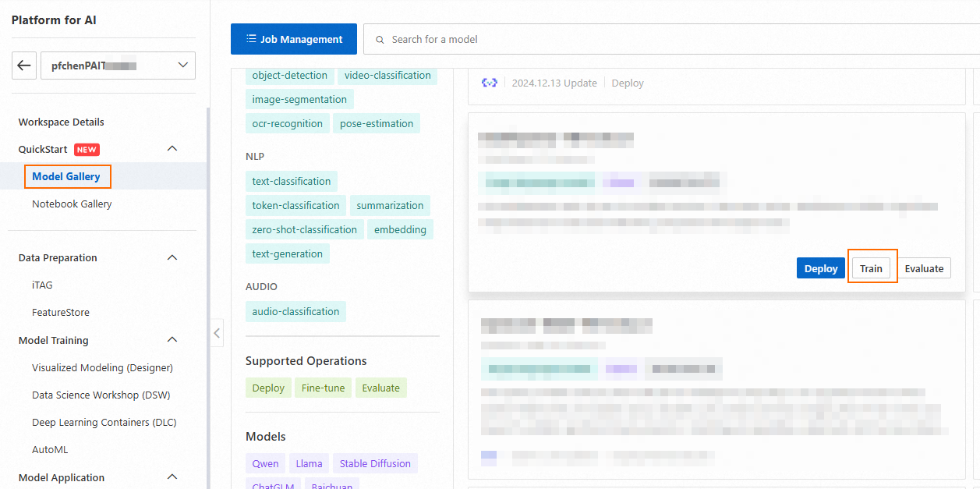The height and width of the screenshot is (489, 980).
Task: Click the NEW badge next to QuickStart
Action: [87, 149]
